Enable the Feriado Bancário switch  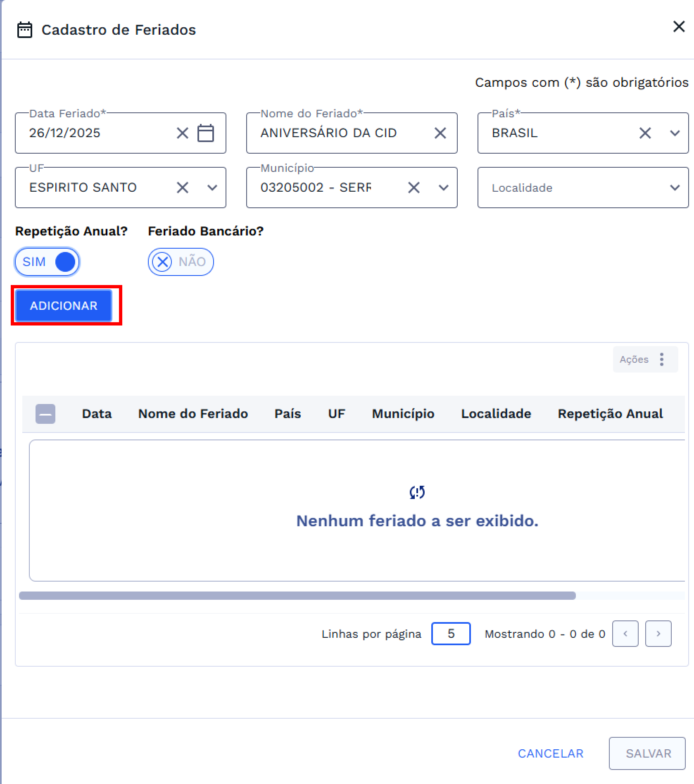(x=181, y=262)
